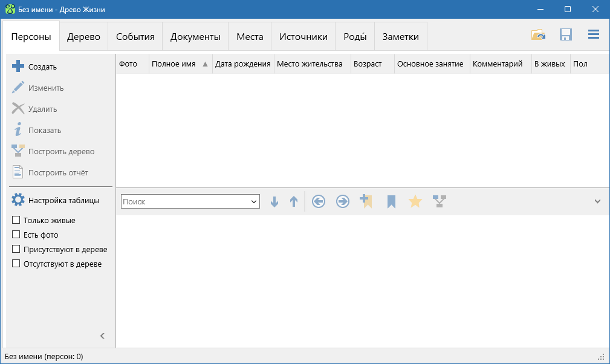This screenshot has height=364, width=610.
Task: Switch to the Дерево tab
Action: 83,36
